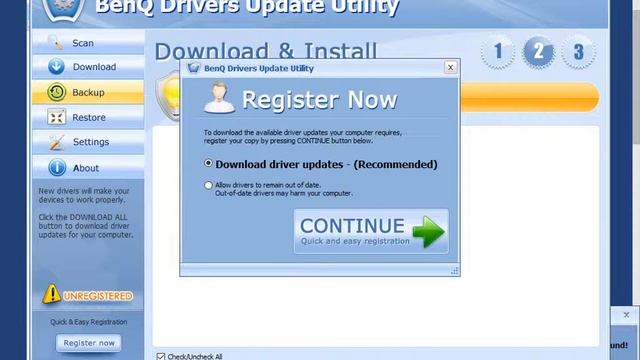The width and height of the screenshot is (640, 360).
Task: Click the shield icon in dialog title bar
Action: click(193, 67)
